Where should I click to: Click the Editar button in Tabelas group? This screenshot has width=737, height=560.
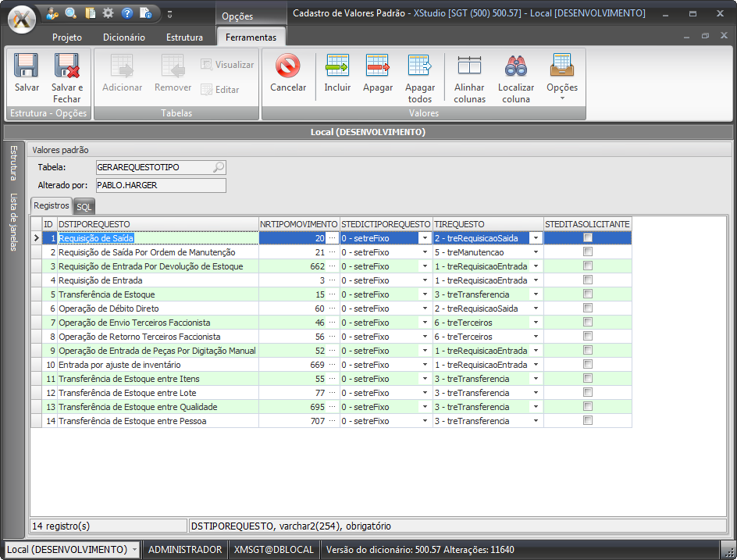click(220, 89)
